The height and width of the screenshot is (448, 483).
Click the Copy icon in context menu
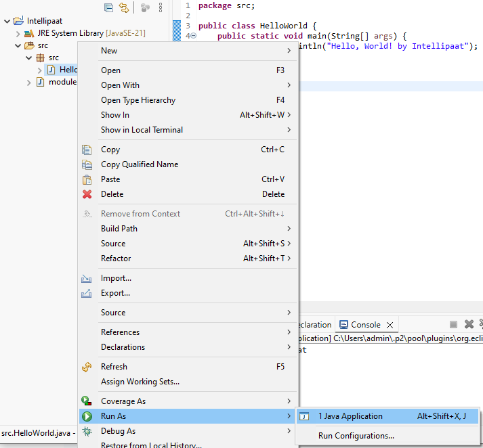87,150
